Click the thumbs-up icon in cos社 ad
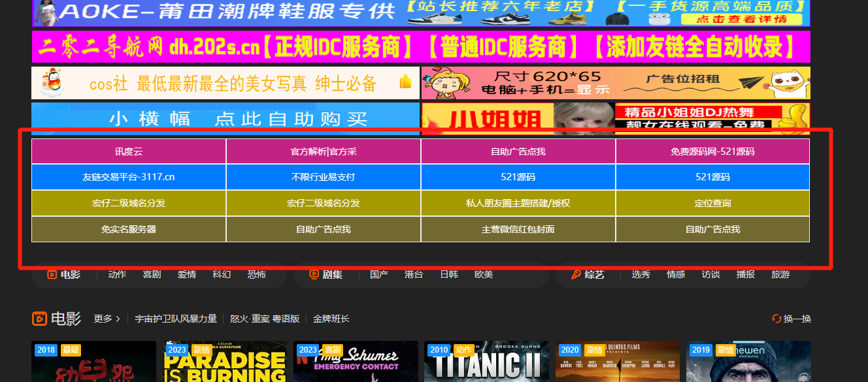The image size is (868, 382). coord(405,82)
